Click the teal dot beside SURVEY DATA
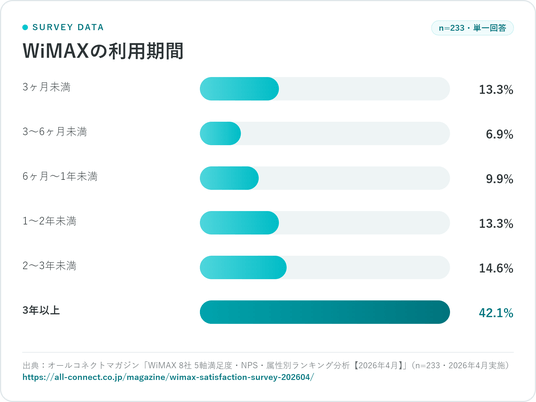 25,27
